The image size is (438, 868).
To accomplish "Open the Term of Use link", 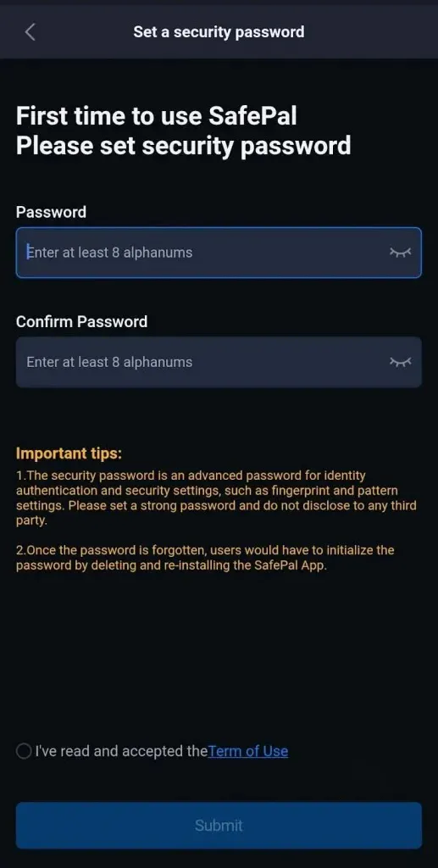I will pyautogui.click(x=248, y=751).
